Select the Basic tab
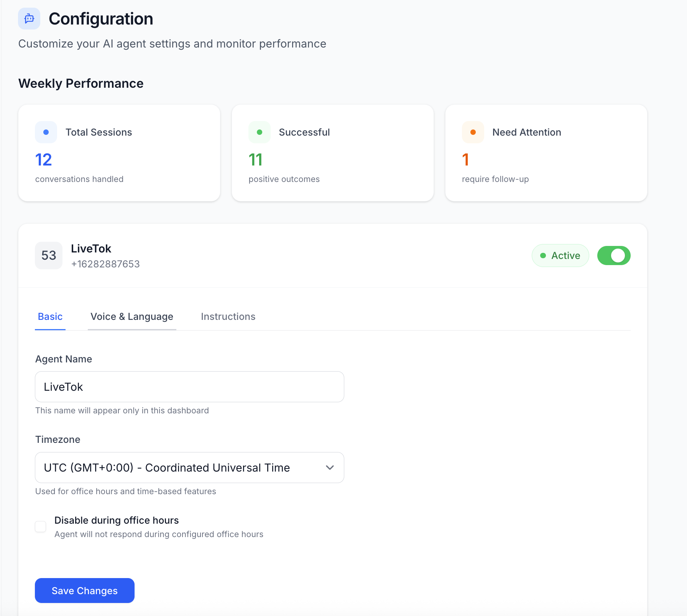This screenshot has height=616, width=687. pyautogui.click(x=50, y=316)
